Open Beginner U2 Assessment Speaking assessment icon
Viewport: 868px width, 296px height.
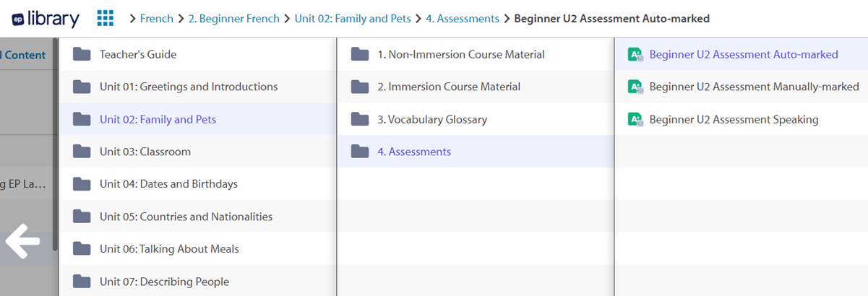(635, 119)
